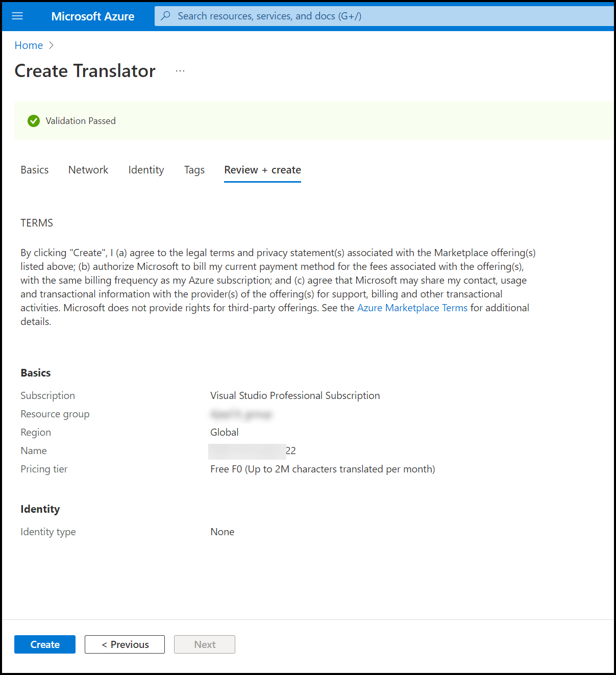Click the Identity type field label

pos(48,532)
